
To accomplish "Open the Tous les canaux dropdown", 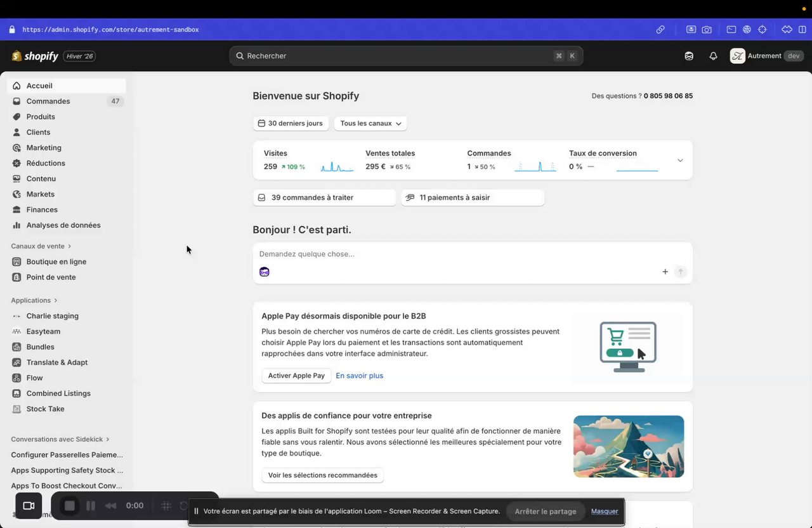I will tap(370, 123).
